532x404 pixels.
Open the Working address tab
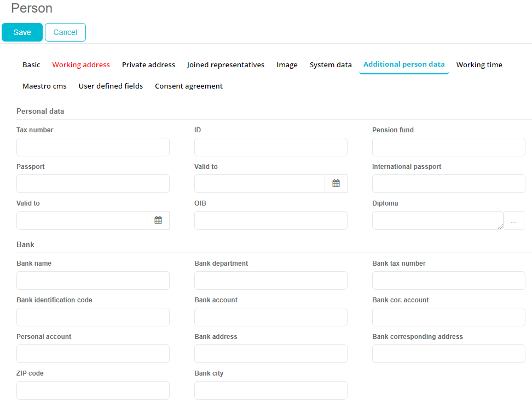click(x=81, y=65)
